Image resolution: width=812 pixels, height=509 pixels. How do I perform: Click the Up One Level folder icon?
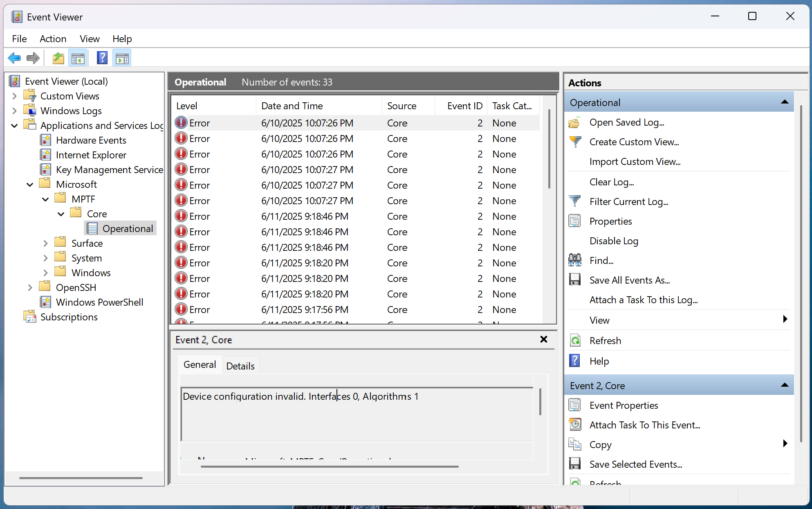pyautogui.click(x=58, y=58)
